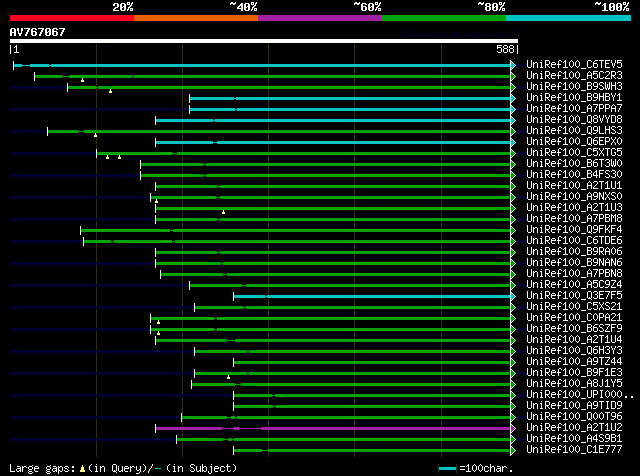Screen dimensions: 640x476
Task: Click the truncated UniRef100_UPI000.. hit name
Action: [x=580, y=395]
